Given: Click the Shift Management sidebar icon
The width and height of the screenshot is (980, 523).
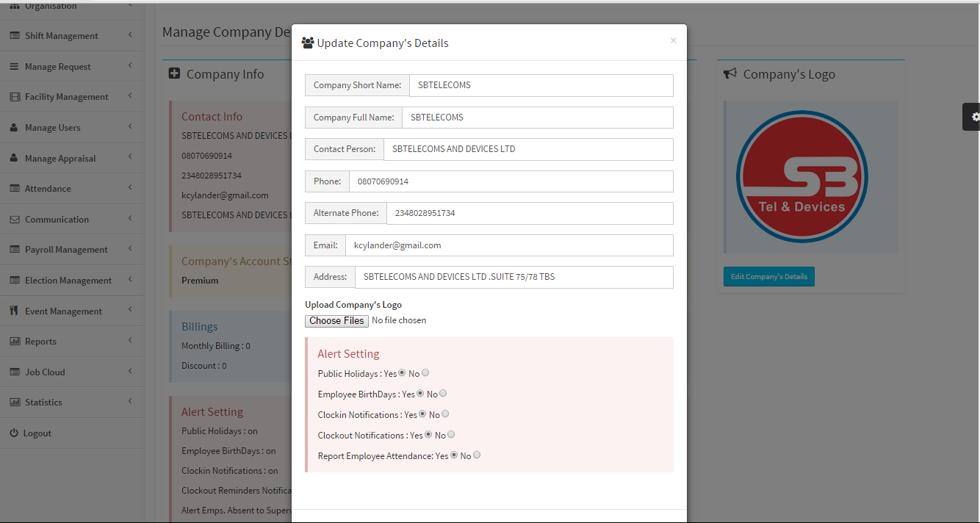Looking at the screenshot, I should (x=15, y=36).
